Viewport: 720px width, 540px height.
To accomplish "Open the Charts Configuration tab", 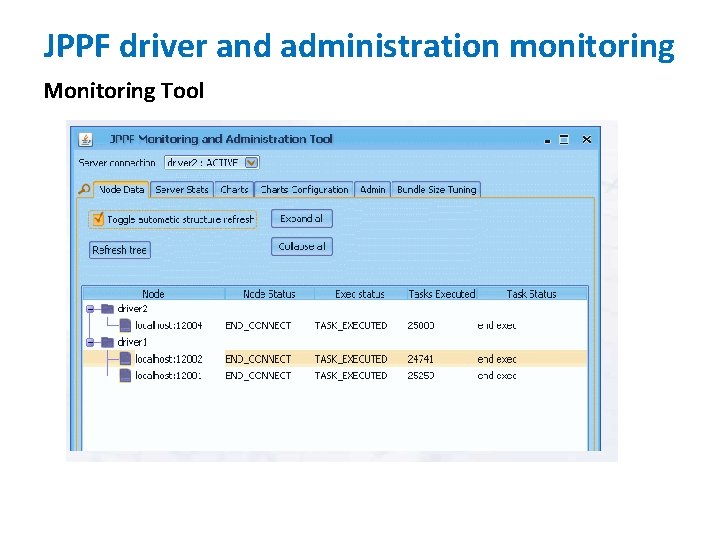I will click(304, 189).
